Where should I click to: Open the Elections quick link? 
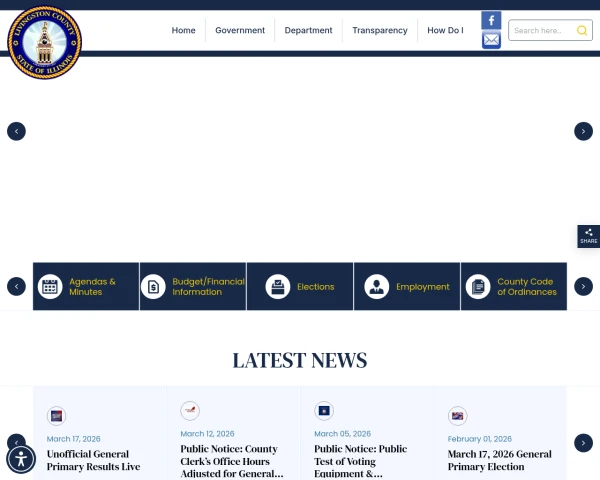(316, 287)
